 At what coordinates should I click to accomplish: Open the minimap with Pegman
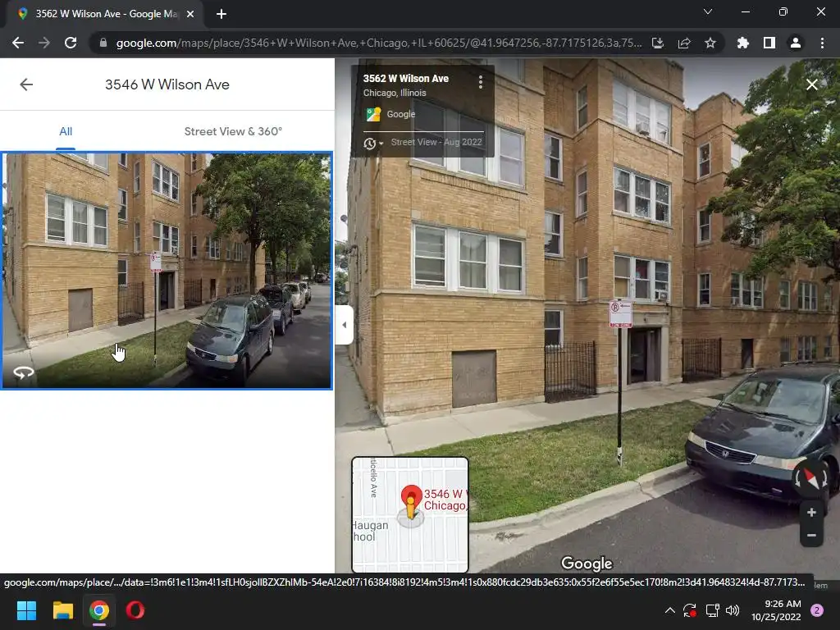410,514
